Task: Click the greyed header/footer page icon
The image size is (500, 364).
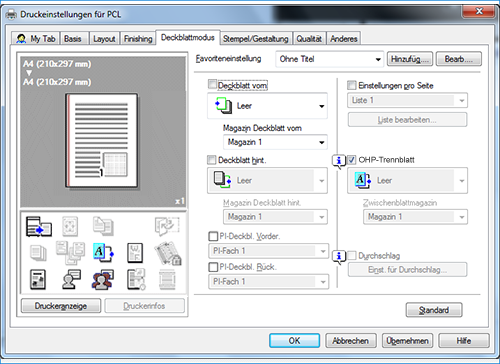Action: tap(167, 279)
